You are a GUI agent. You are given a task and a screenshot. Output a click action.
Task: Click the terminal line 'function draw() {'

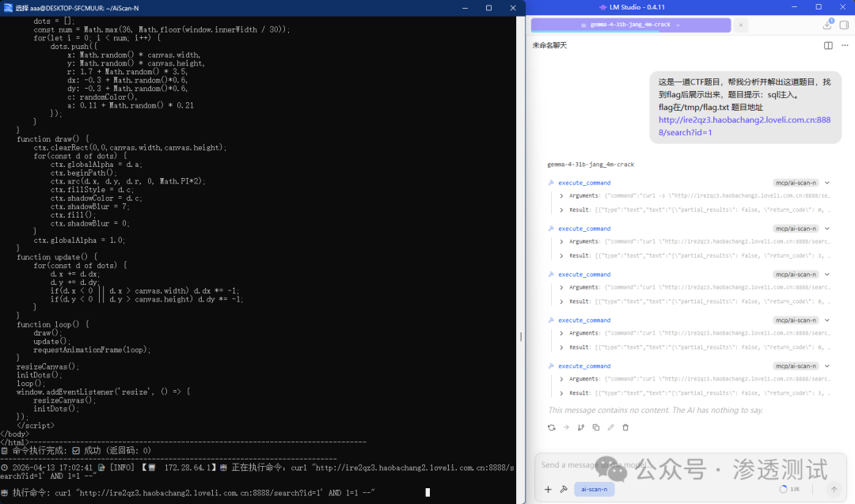[53, 139]
